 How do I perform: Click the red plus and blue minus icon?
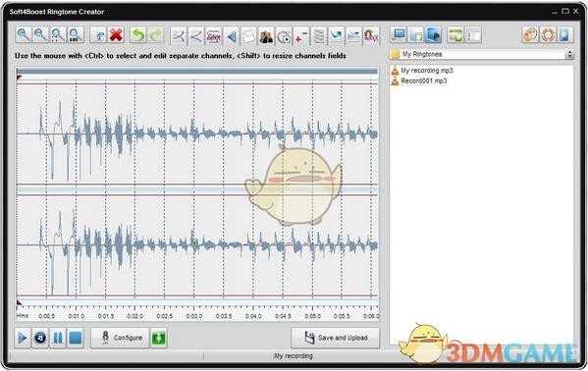pyautogui.click(x=301, y=36)
